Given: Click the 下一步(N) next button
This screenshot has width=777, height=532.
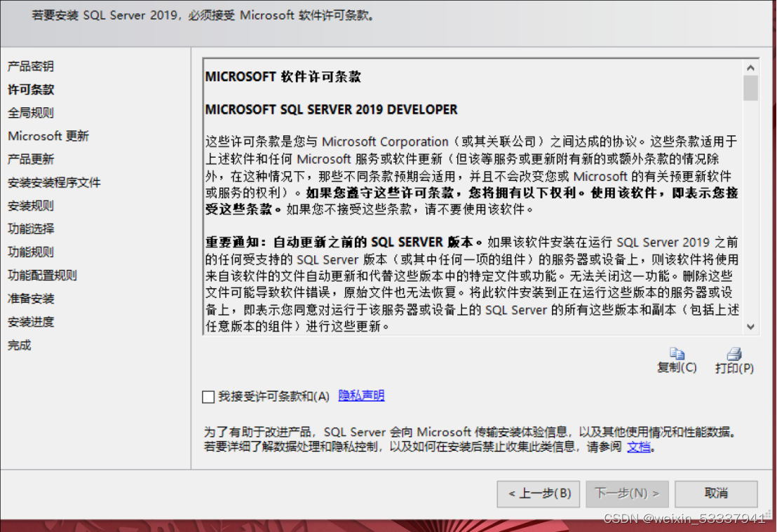Looking at the screenshot, I should click(628, 493).
